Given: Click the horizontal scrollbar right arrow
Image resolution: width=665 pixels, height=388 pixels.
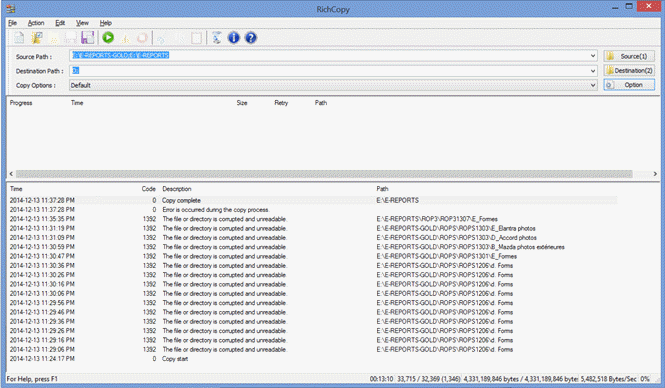Looking at the screenshot, I should point(655,174).
